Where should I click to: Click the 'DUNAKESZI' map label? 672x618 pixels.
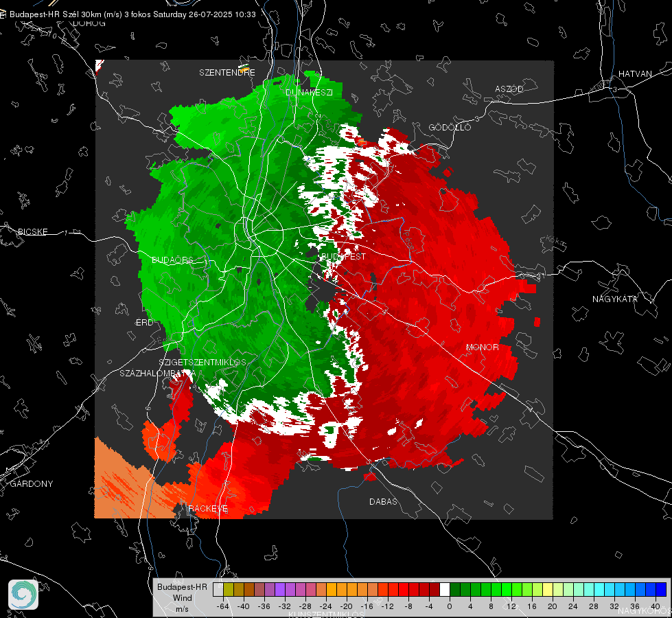[x=309, y=92]
